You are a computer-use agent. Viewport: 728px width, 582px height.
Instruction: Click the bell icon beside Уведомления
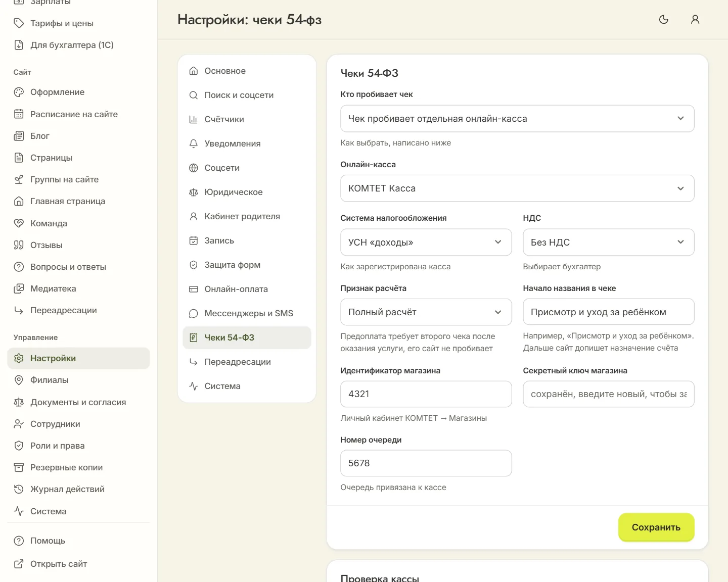pos(193,143)
